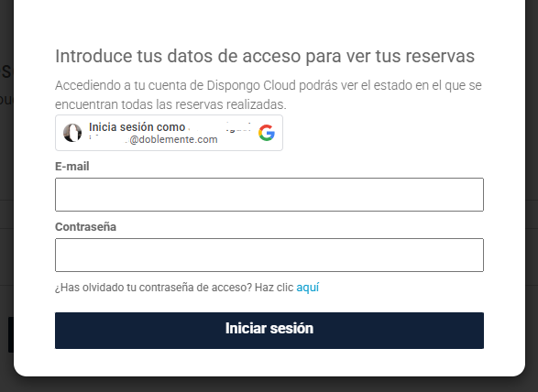538x392 pixels.
Task: Open the "aquí" password recovery link
Action: 308,288
